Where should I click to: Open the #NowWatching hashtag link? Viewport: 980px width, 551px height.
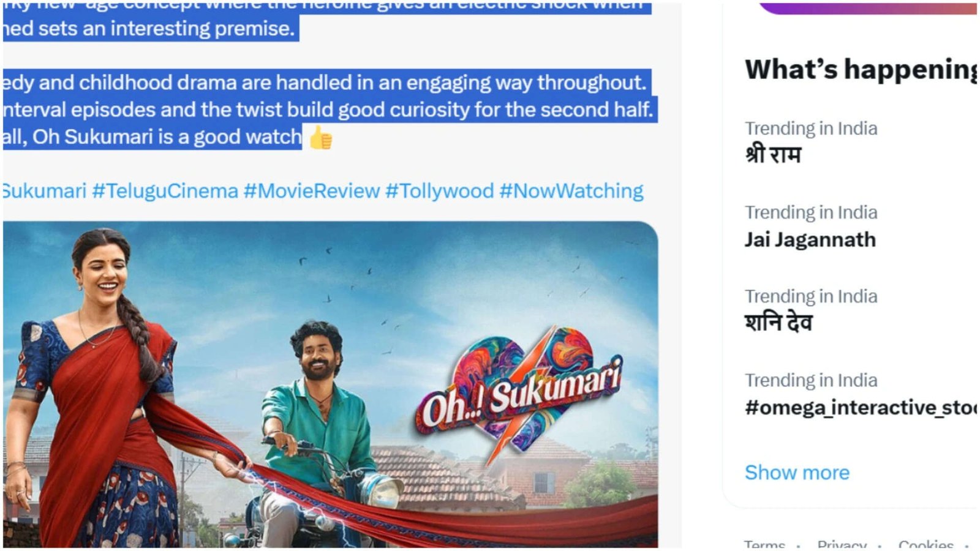coord(571,191)
